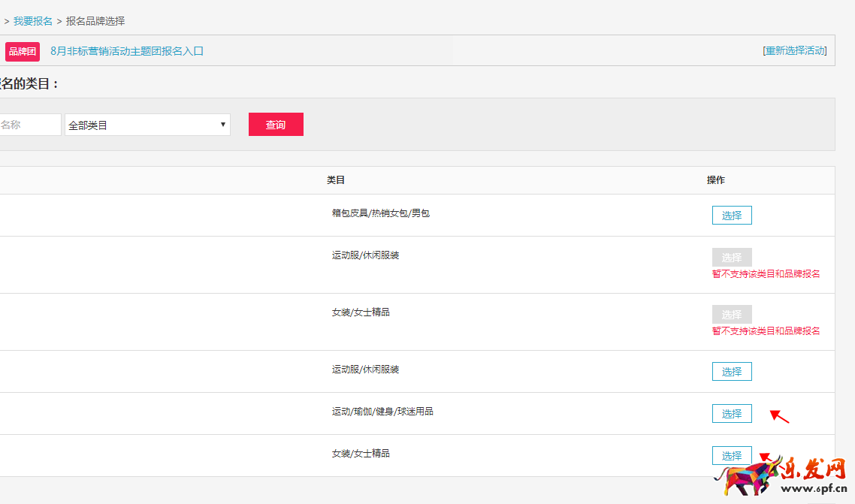The image size is (855, 504).
Task: Click the greyed-out 选择 in the first 女装/女士精品 row
Action: pyautogui.click(x=732, y=315)
